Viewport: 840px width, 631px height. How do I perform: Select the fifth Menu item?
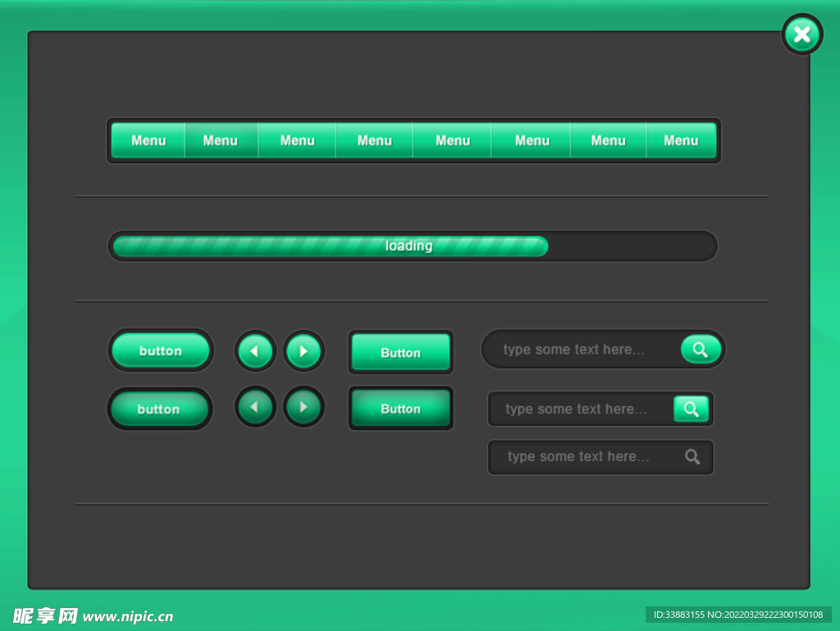452,140
